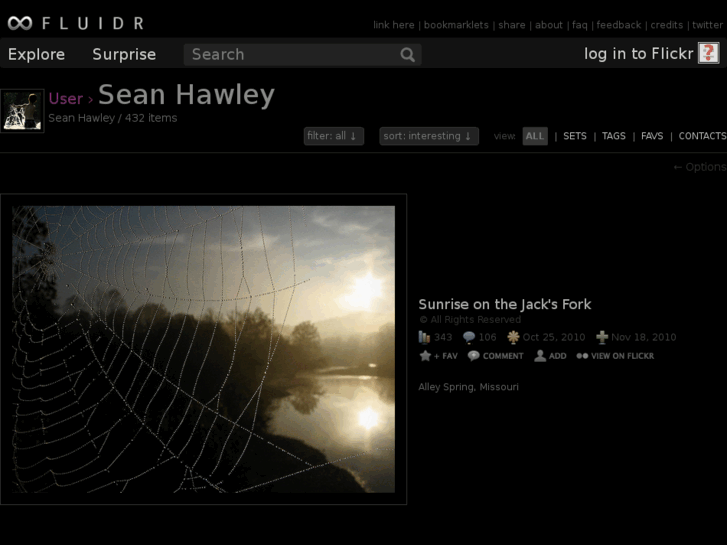Open the filter: all dropdown
Image resolution: width=727 pixels, height=545 pixels.
pyautogui.click(x=333, y=136)
